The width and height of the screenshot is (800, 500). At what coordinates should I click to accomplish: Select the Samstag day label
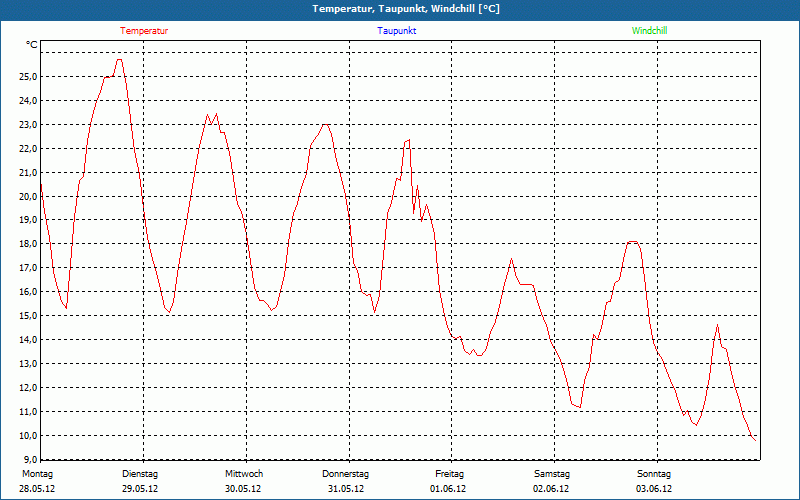(x=552, y=474)
